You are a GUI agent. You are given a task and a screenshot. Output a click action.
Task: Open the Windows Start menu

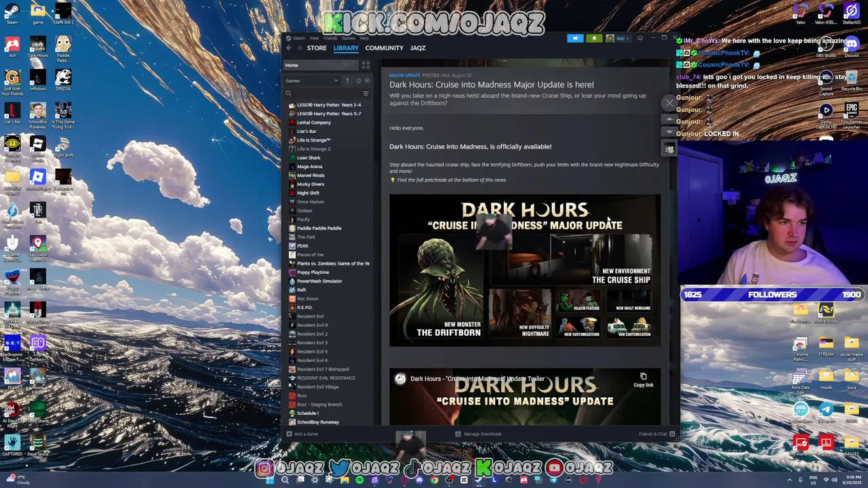click(x=270, y=480)
